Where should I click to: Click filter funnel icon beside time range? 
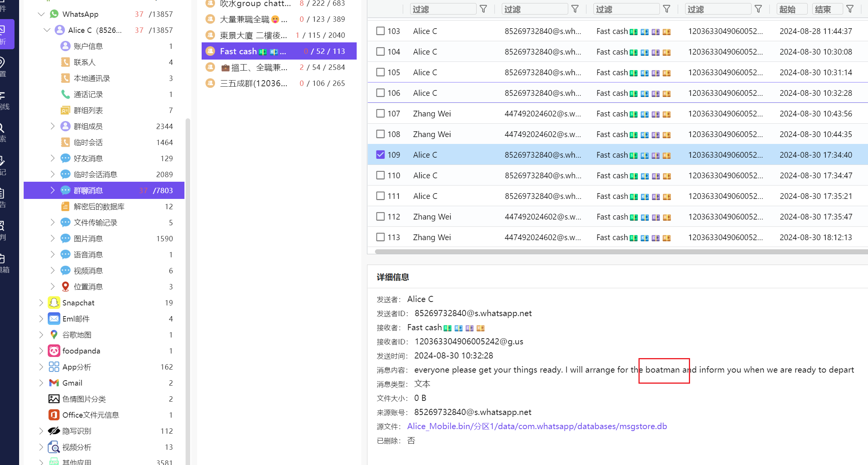pyautogui.click(x=850, y=9)
